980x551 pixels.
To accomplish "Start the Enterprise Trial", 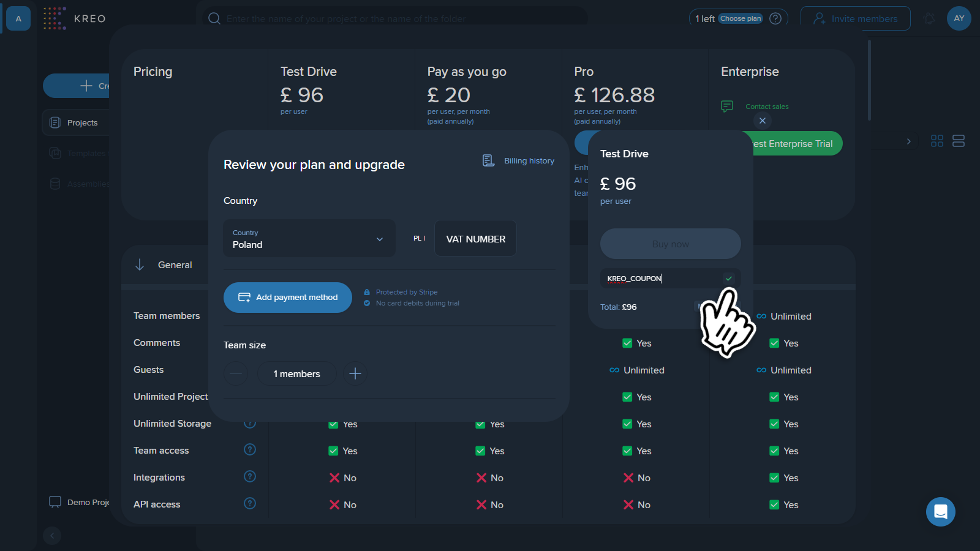I will 792,143.
